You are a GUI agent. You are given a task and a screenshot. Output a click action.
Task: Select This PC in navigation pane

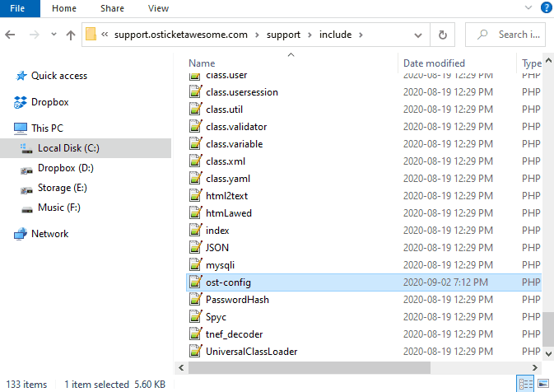click(x=38, y=128)
